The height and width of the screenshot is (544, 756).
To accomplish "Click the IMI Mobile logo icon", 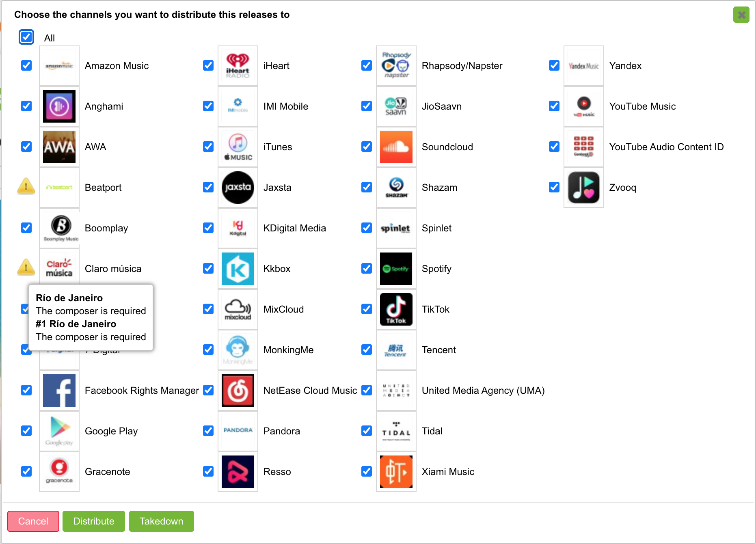I will click(238, 106).
